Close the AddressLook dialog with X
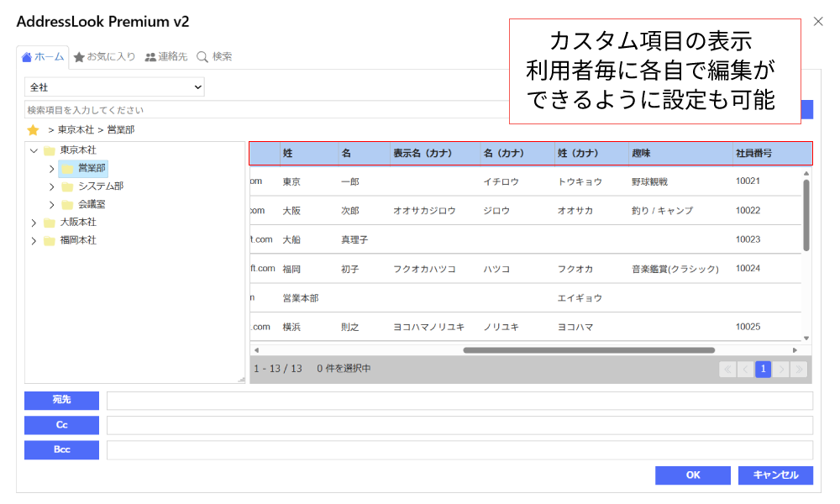 [818, 22]
